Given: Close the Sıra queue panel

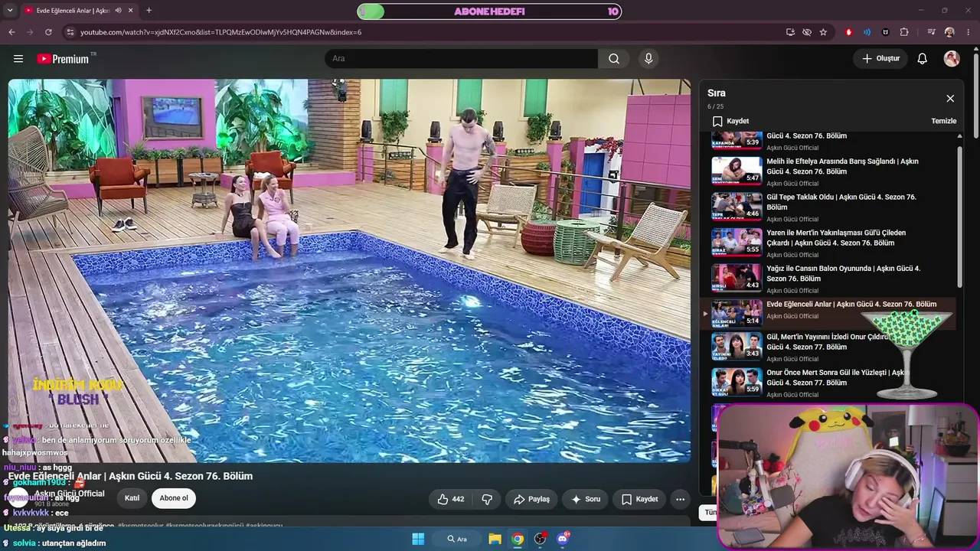Looking at the screenshot, I should click(x=950, y=99).
